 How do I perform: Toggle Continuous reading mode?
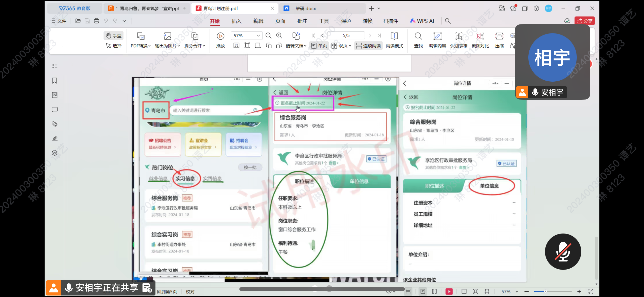point(368,46)
